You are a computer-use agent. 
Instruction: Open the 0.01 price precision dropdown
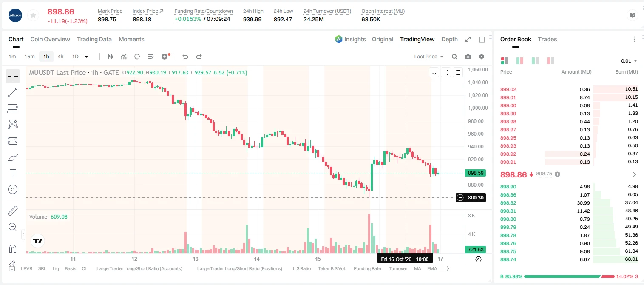(x=629, y=61)
